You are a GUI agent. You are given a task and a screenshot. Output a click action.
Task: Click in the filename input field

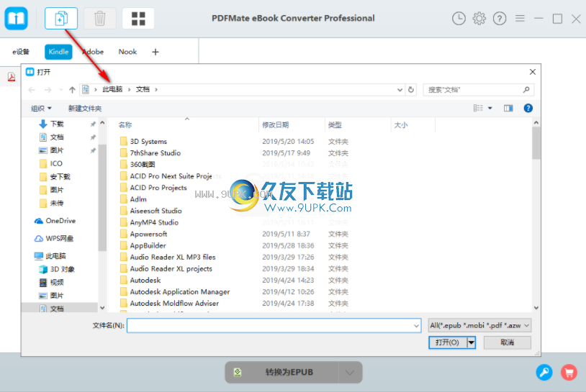tap(274, 326)
